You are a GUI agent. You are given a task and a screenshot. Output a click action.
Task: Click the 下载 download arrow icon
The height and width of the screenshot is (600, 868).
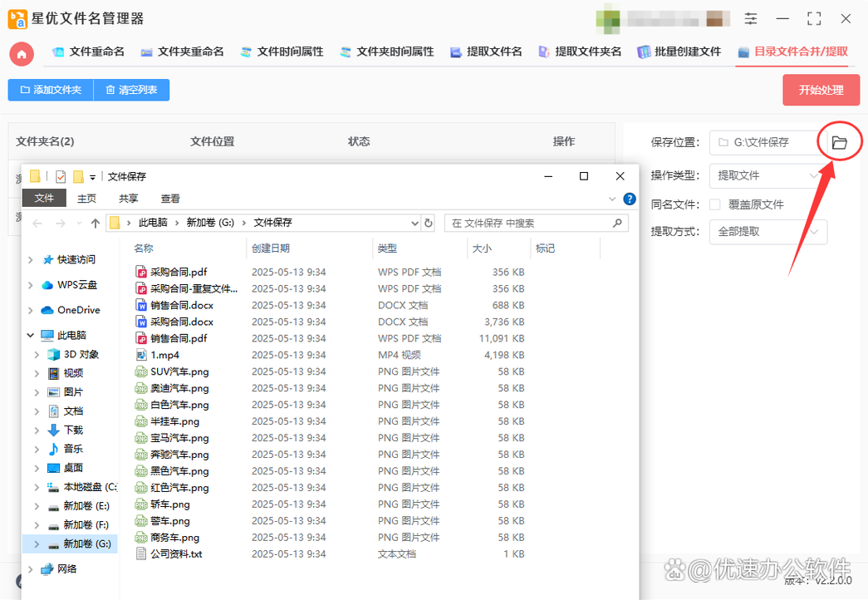[54, 430]
